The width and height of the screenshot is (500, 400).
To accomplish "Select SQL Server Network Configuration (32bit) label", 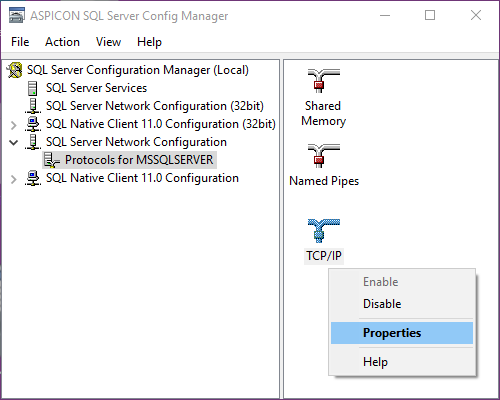I will click(x=155, y=106).
